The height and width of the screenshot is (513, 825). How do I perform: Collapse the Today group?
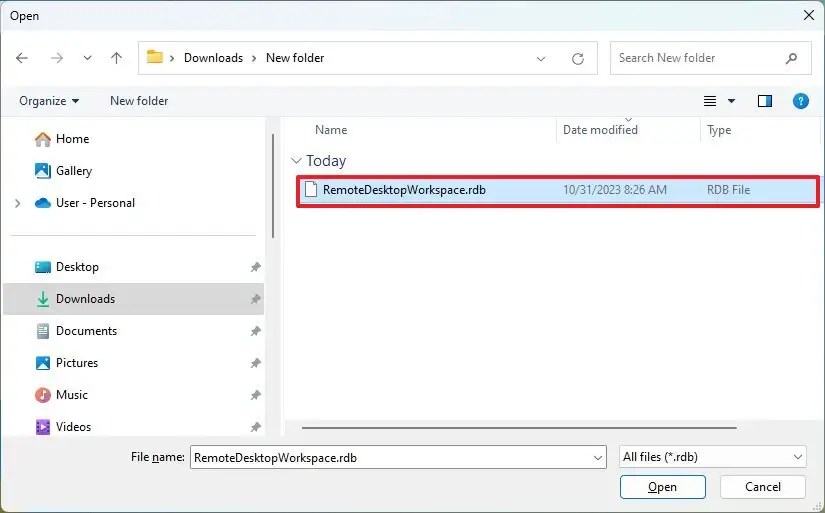[x=296, y=160]
